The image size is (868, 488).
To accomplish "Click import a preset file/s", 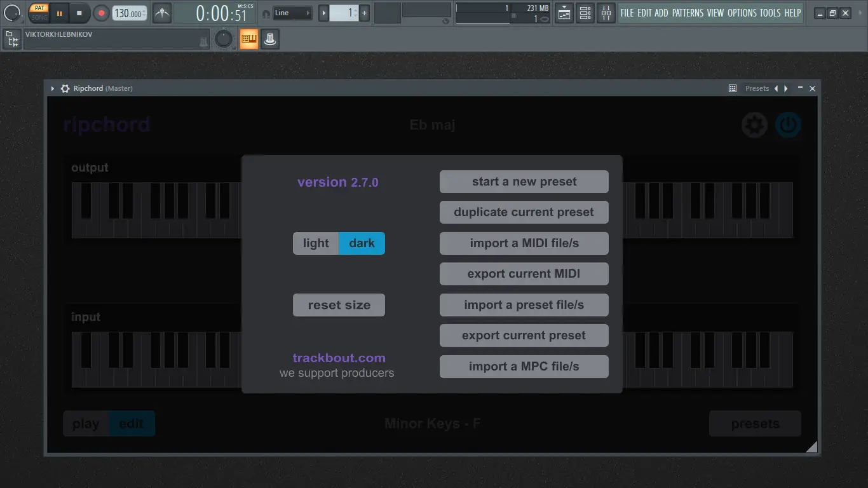I will click(x=524, y=305).
